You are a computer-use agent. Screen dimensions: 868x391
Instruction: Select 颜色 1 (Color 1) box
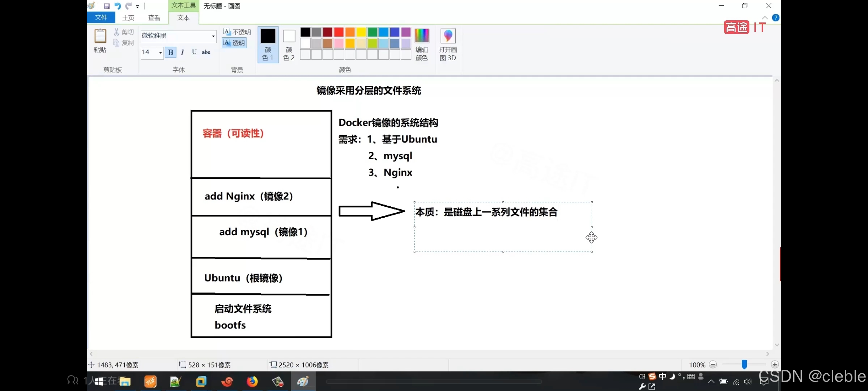pos(268,45)
